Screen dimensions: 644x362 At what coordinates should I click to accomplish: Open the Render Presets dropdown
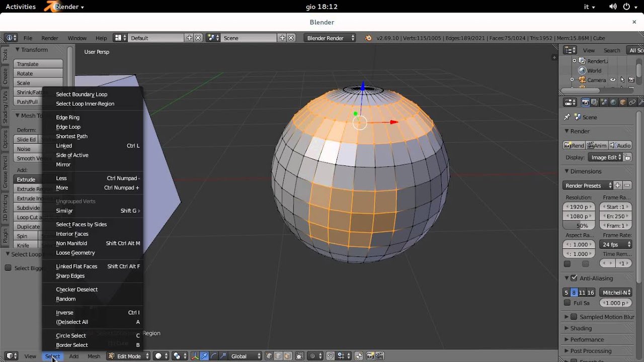[x=588, y=186]
